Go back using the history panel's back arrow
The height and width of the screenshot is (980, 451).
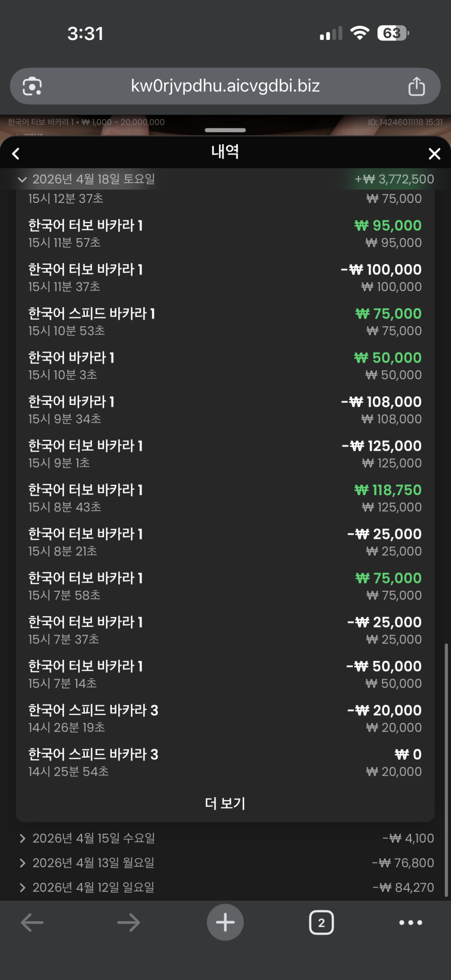tap(16, 154)
